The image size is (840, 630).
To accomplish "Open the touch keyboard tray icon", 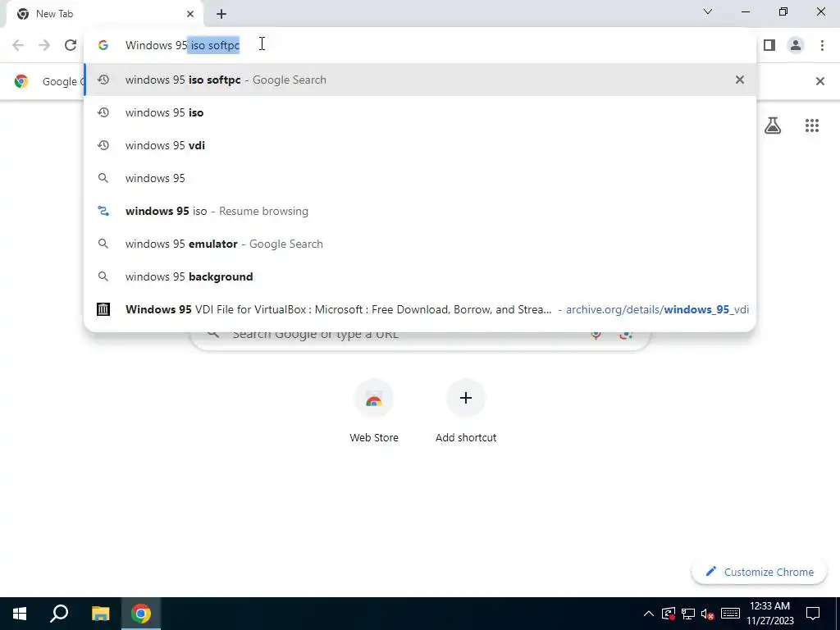I will click(x=729, y=614).
